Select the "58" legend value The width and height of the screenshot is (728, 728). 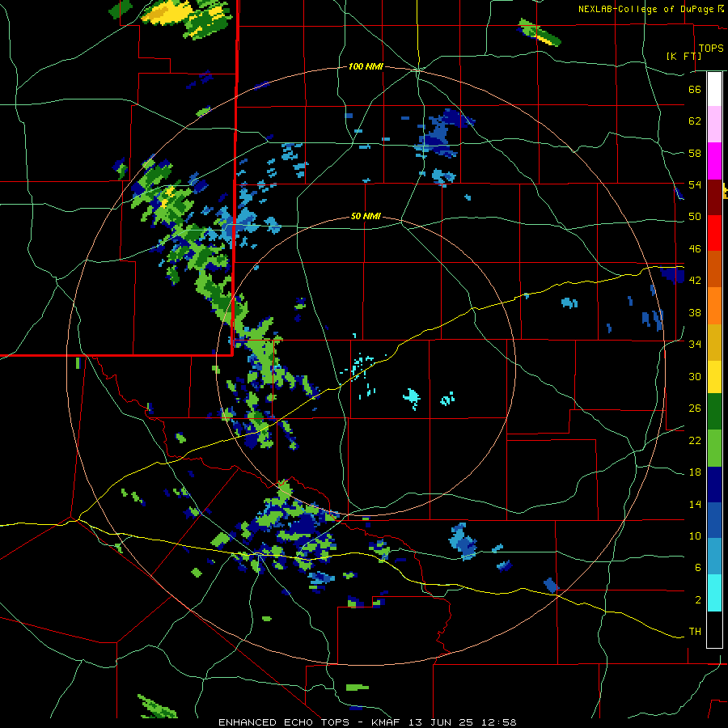click(695, 153)
